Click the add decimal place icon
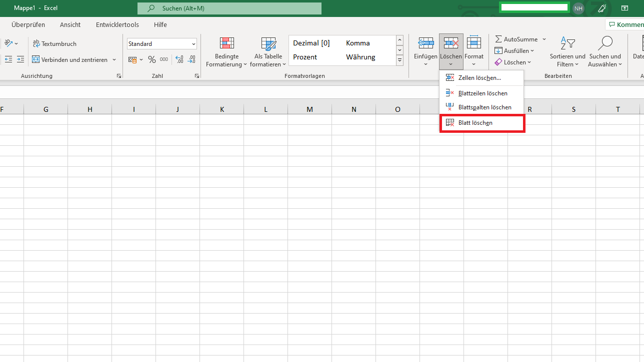 (x=179, y=60)
